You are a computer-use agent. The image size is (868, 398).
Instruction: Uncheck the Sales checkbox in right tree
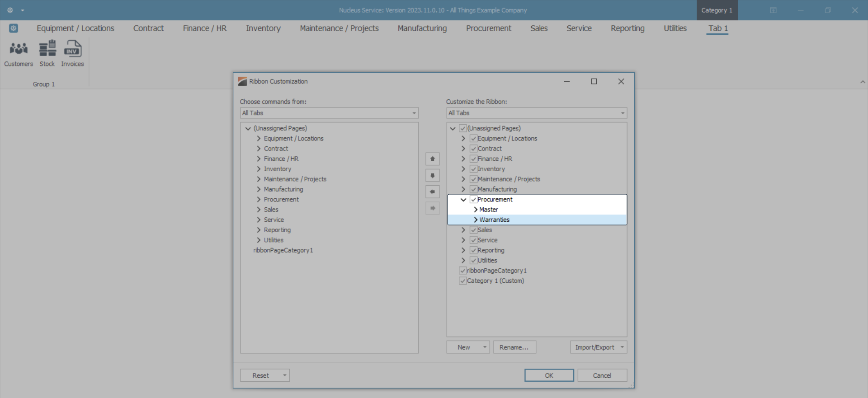[x=473, y=230]
